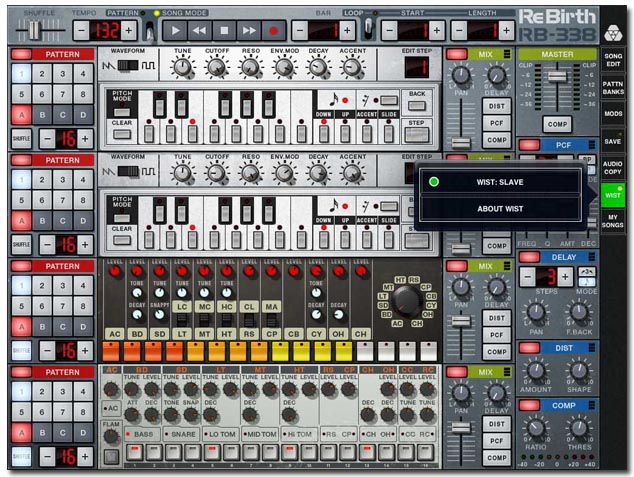Image resolution: width=634 pixels, height=477 pixels.
Task: Select the Lo Tom instrument on the 909
Action: (x=222, y=434)
